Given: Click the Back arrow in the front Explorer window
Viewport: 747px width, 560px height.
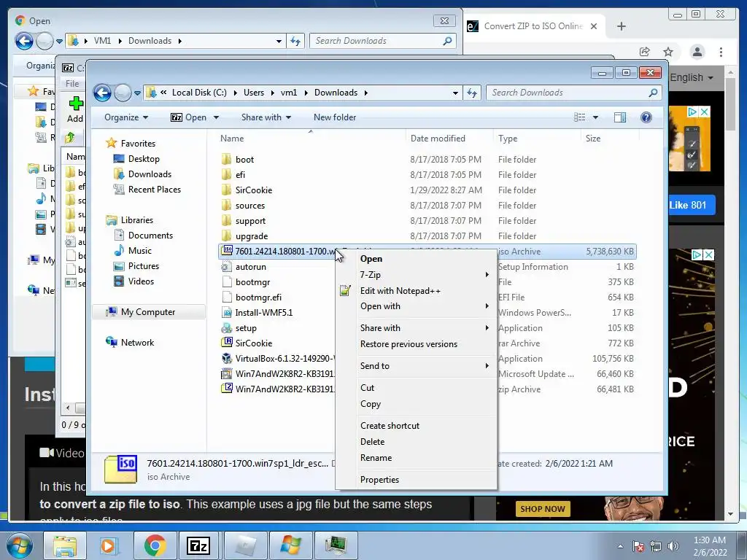Looking at the screenshot, I should click(102, 93).
